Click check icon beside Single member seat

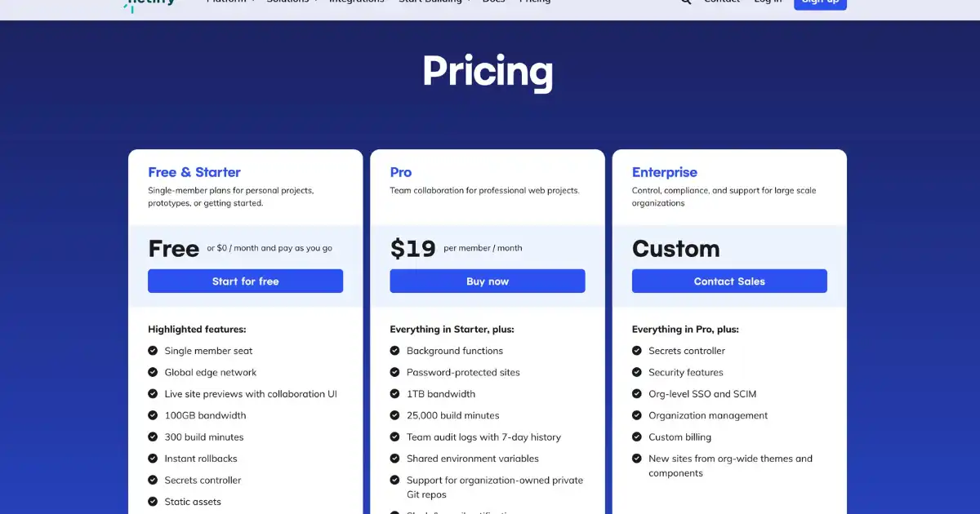153,351
